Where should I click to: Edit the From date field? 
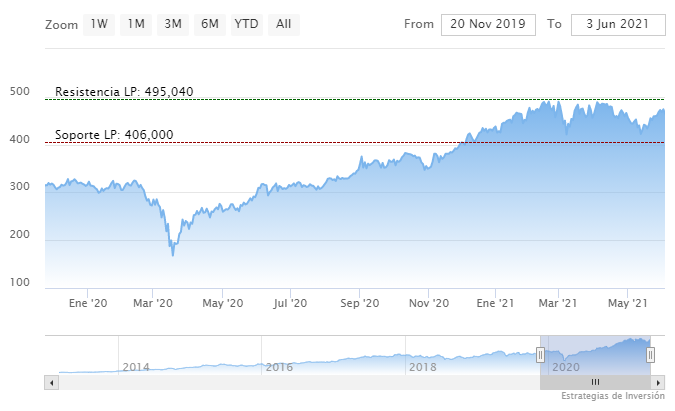487,24
